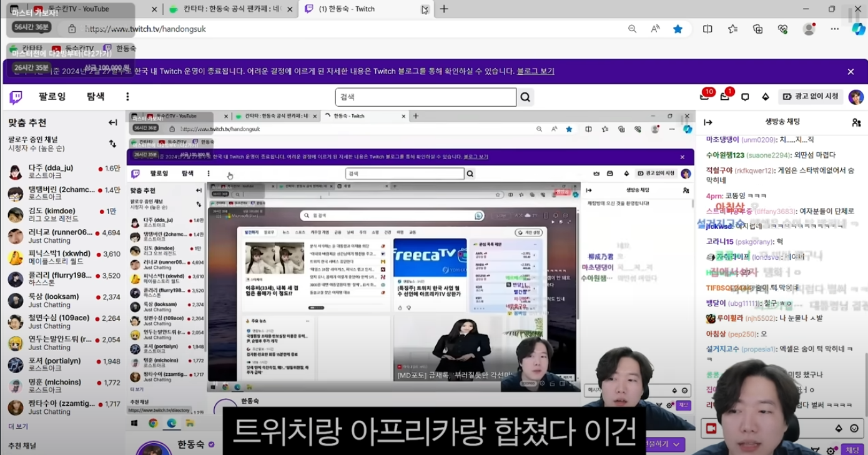Screen dimensions: 868x455
Task: Collapse the 맞춤 추천 sidebar with arrow icon
Action: 112,123
